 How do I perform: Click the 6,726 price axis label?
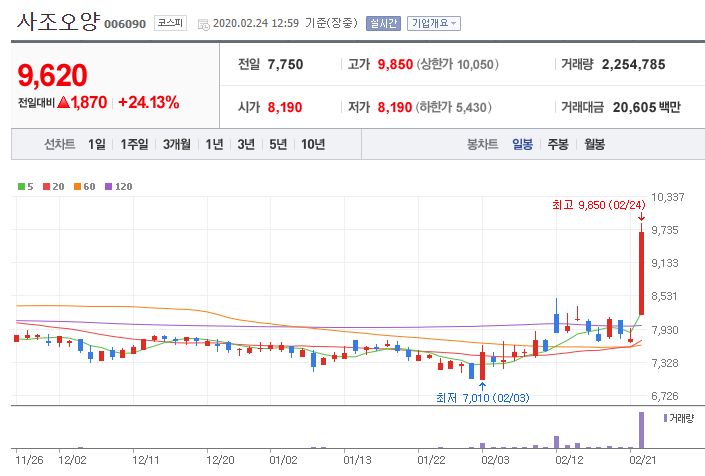click(665, 396)
